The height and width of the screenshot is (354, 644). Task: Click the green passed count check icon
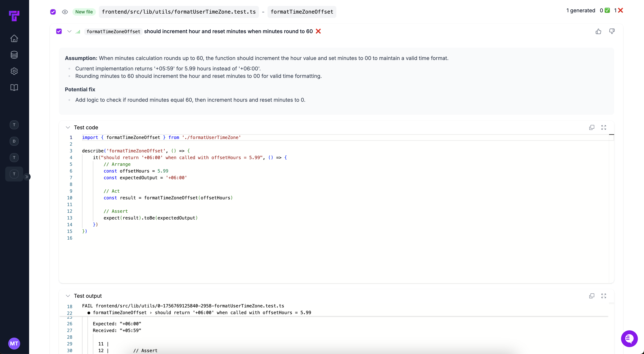[607, 10]
